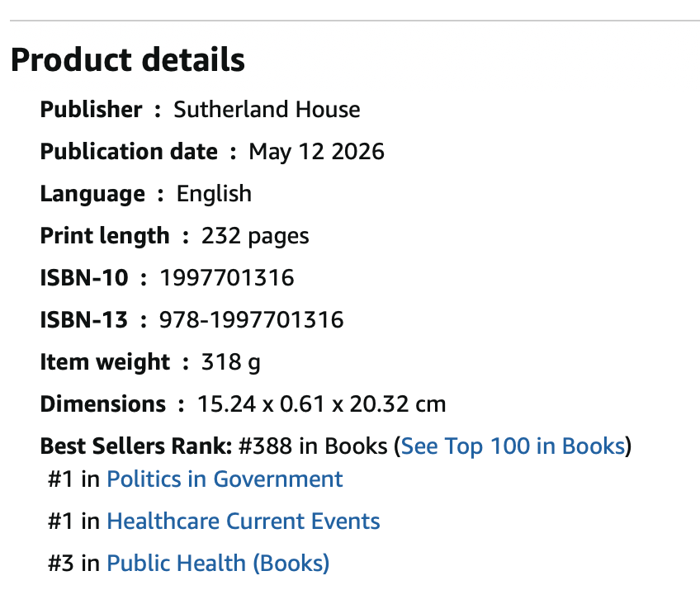The height and width of the screenshot is (604, 700).
Task: Select the ISBN-10 number 1997701316
Action: click(227, 277)
